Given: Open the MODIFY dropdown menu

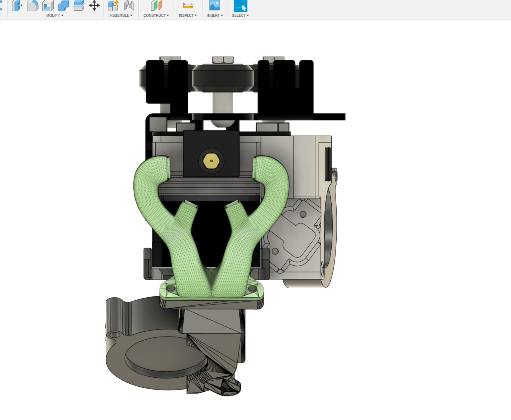Looking at the screenshot, I should click(55, 15).
